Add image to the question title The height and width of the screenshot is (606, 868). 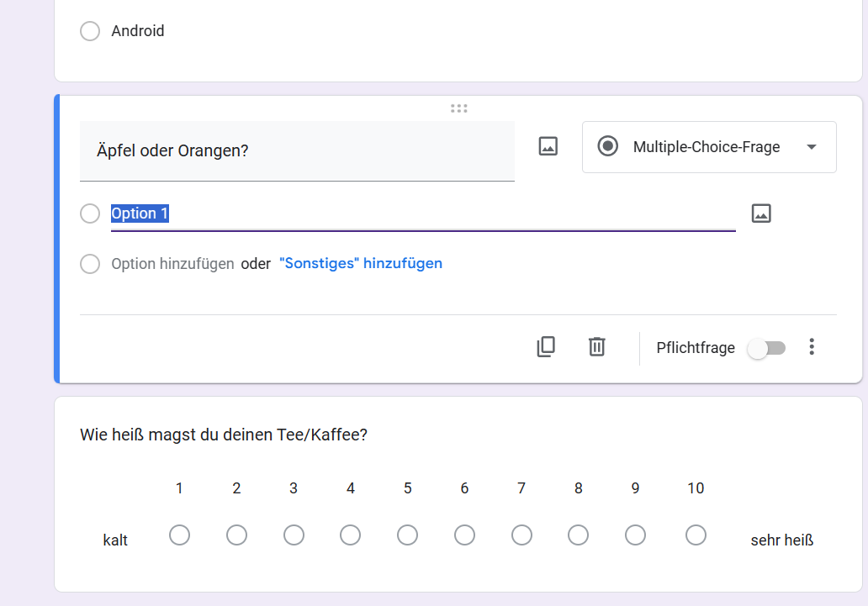pos(548,146)
